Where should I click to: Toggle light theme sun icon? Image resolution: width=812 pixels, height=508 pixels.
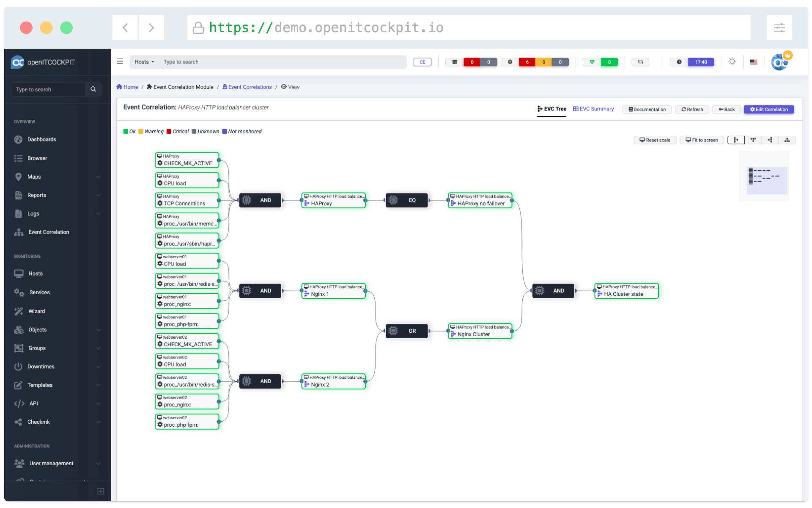pos(732,62)
